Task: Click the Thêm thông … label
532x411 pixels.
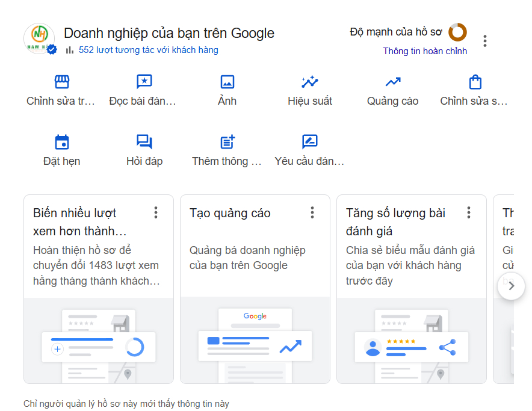Action: click(227, 161)
